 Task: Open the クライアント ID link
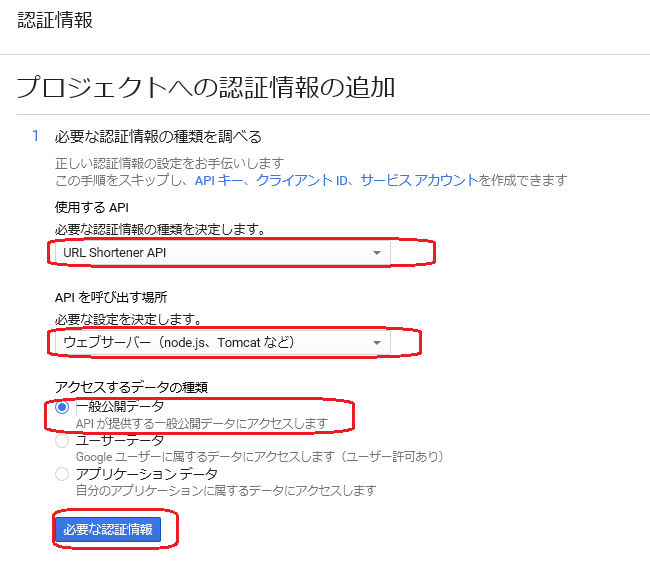pos(302,180)
